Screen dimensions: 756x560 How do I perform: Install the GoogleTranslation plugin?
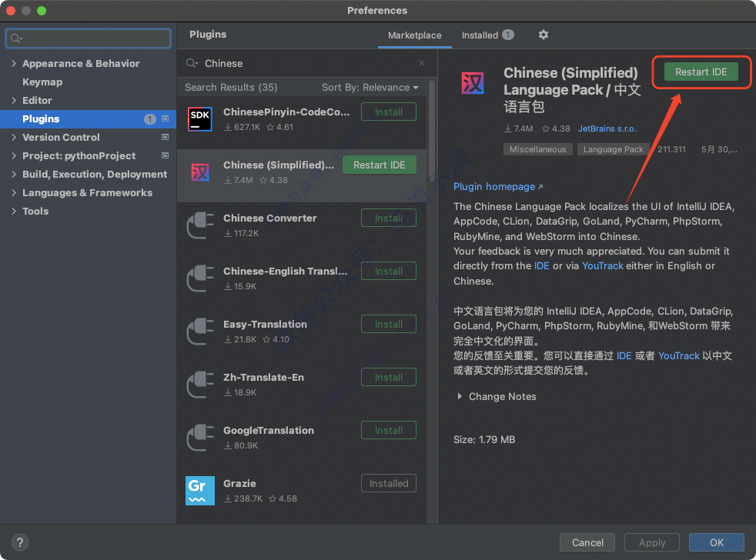389,430
